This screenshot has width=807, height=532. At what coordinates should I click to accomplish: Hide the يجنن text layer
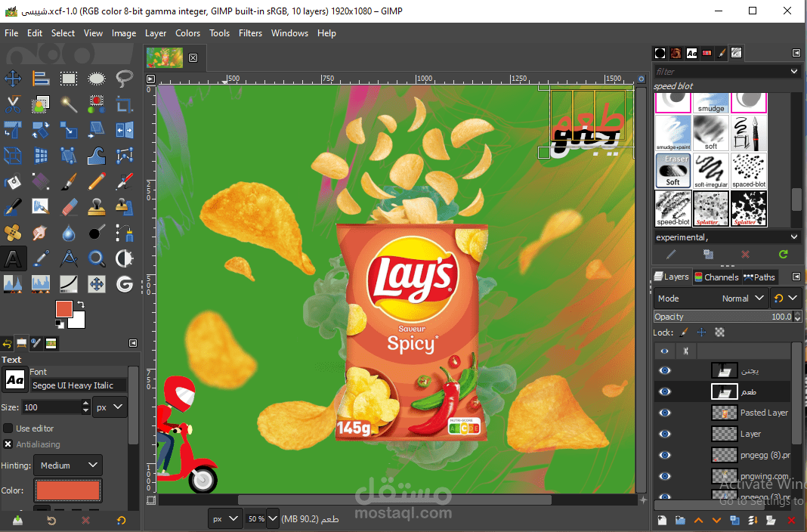pyautogui.click(x=665, y=370)
